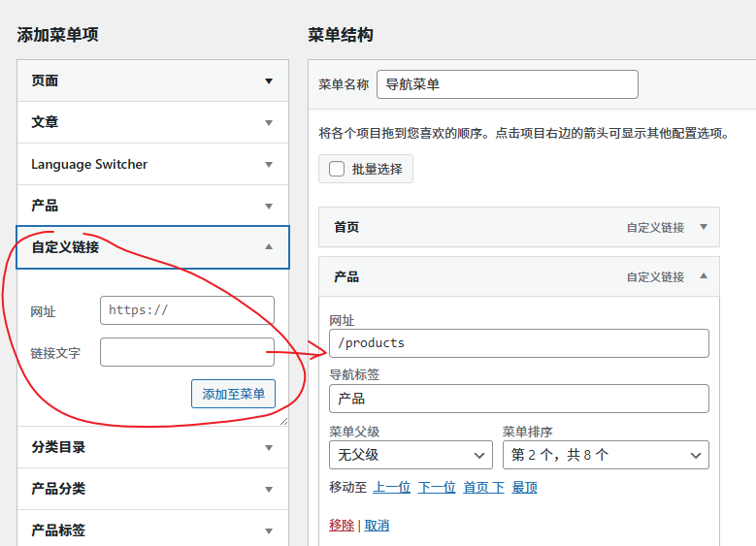The height and width of the screenshot is (546, 756).
Task: Open the 菜单父级 dropdown
Action: pyautogui.click(x=411, y=455)
